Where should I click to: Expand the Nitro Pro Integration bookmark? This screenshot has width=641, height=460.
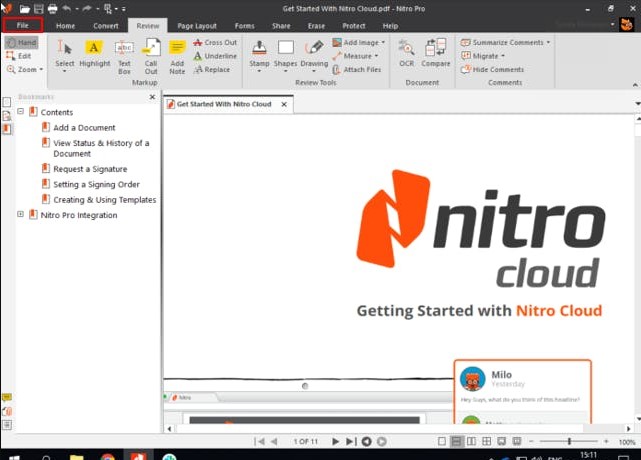pos(20,214)
